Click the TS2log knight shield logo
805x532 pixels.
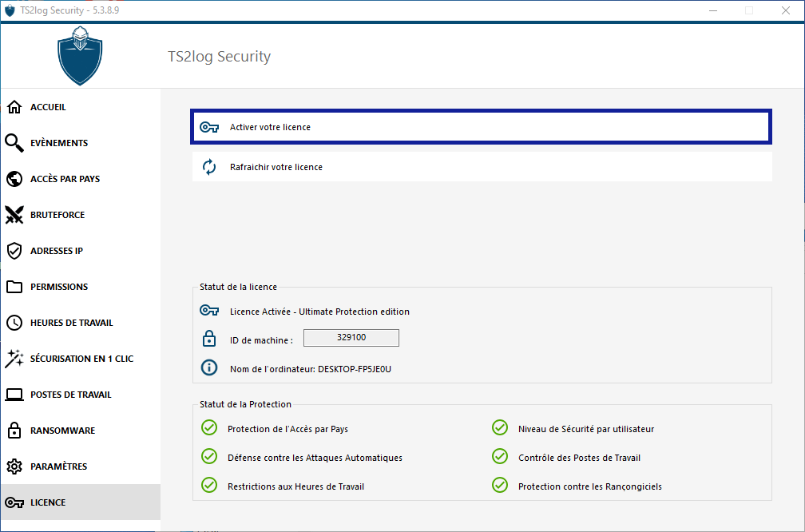click(x=80, y=56)
